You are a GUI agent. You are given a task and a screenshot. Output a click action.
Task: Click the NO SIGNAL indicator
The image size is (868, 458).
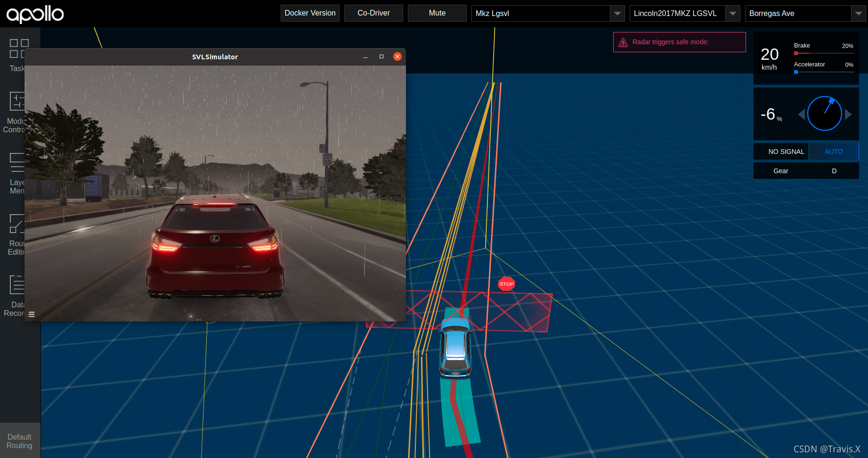[x=781, y=152]
